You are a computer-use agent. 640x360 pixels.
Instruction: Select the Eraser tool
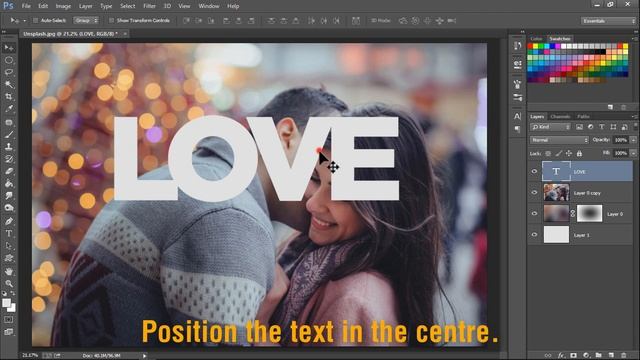tap(9, 171)
